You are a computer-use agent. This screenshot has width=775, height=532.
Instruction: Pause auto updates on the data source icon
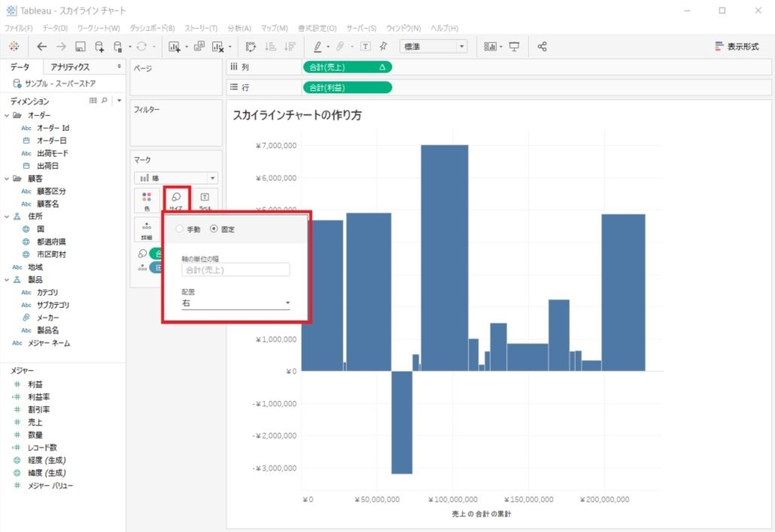[117, 46]
